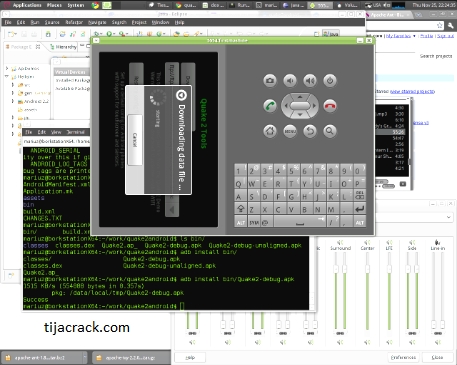This screenshot has width=457, height=365.
Task: Tap the red end-call button on emulator
Action: point(330,106)
